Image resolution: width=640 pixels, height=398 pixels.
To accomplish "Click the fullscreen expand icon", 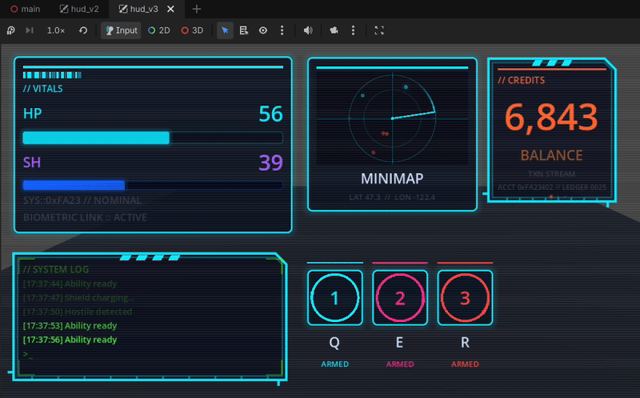I will coord(379,30).
